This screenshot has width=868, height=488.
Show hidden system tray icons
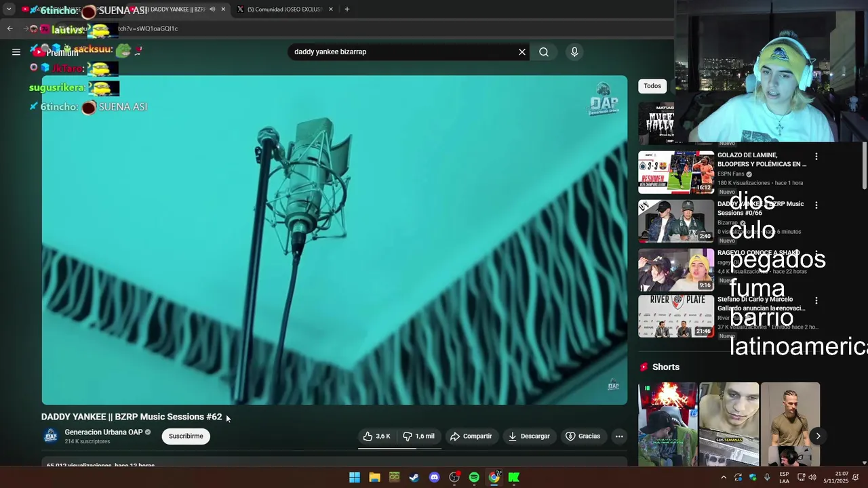click(x=724, y=478)
